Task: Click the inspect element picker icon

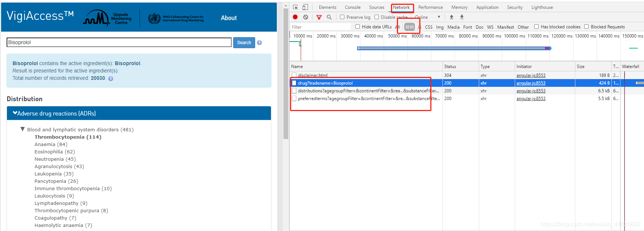Action: (295, 7)
